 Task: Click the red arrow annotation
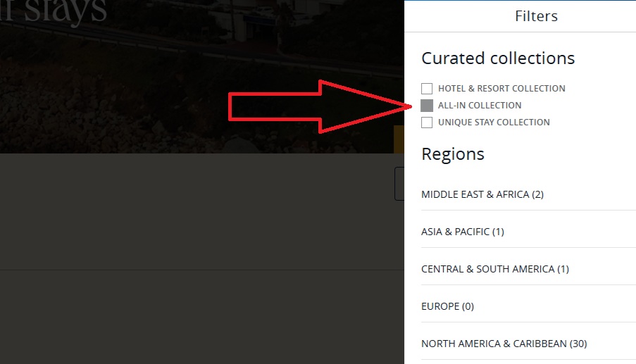(320, 106)
